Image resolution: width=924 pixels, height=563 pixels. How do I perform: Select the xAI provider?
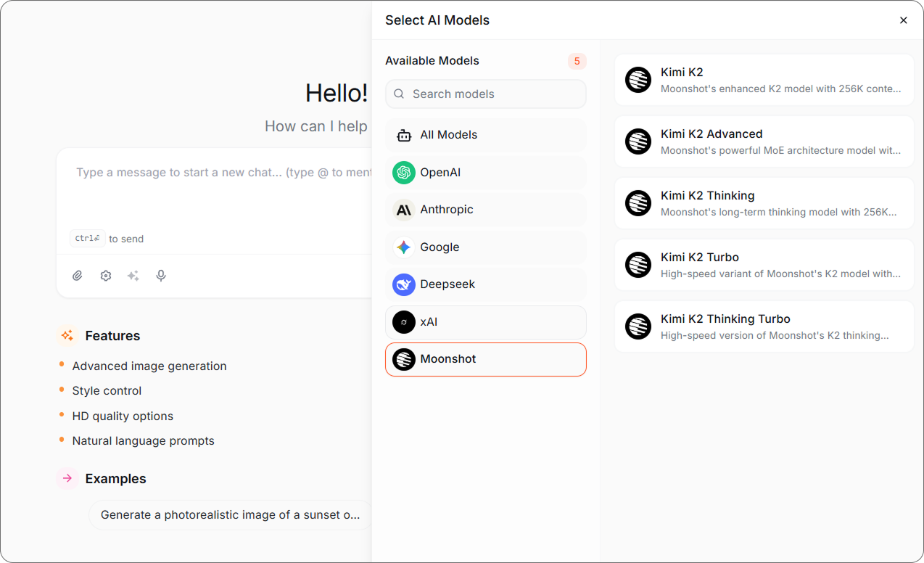tap(486, 322)
